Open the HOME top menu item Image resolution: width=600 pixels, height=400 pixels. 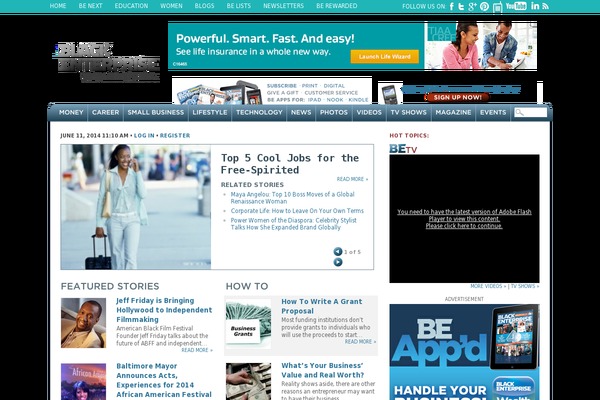tap(58, 6)
